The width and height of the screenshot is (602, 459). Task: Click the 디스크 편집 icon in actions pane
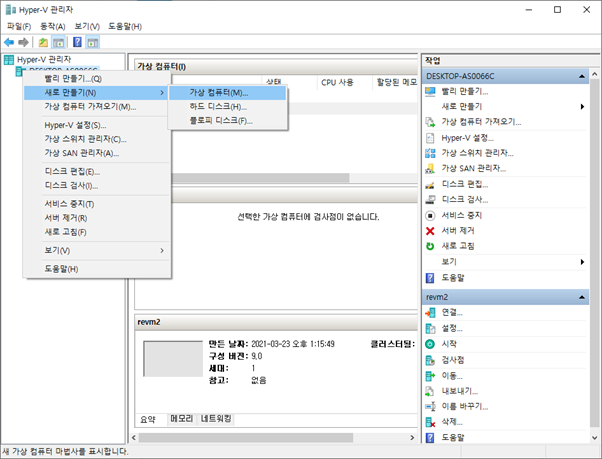[430, 184]
